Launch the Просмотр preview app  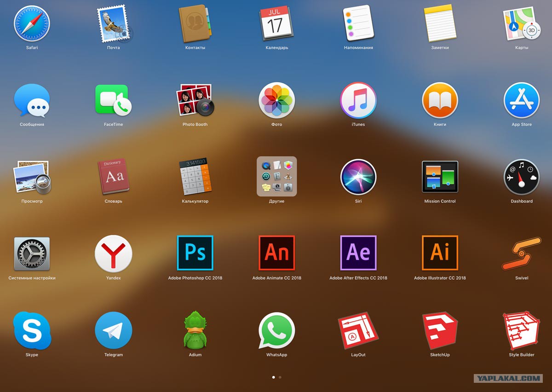[32, 177]
